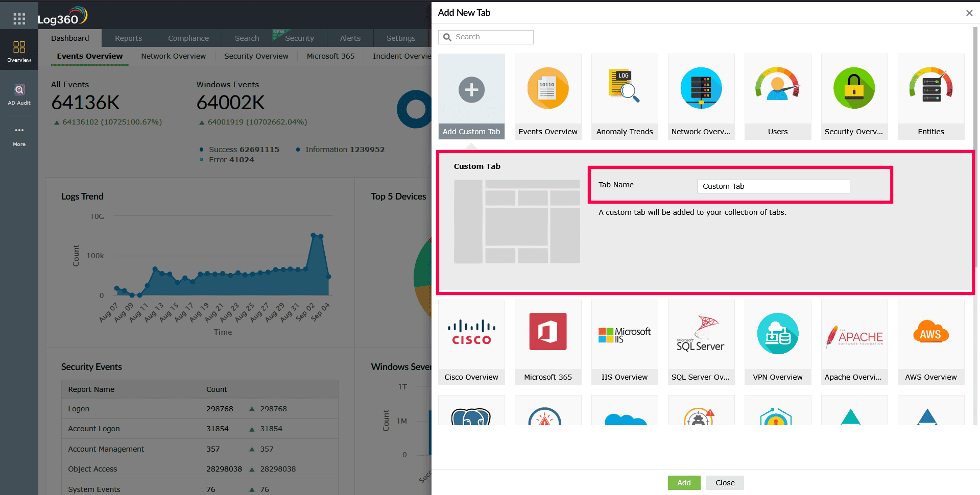Click the Security Events panel title
The height and width of the screenshot is (495, 980).
tap(91, 367)
